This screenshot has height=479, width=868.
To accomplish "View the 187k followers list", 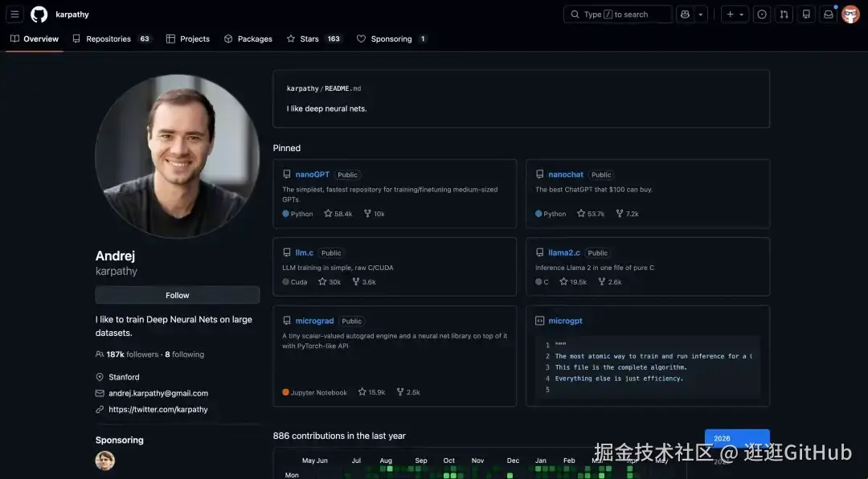I will coord(133,354).
